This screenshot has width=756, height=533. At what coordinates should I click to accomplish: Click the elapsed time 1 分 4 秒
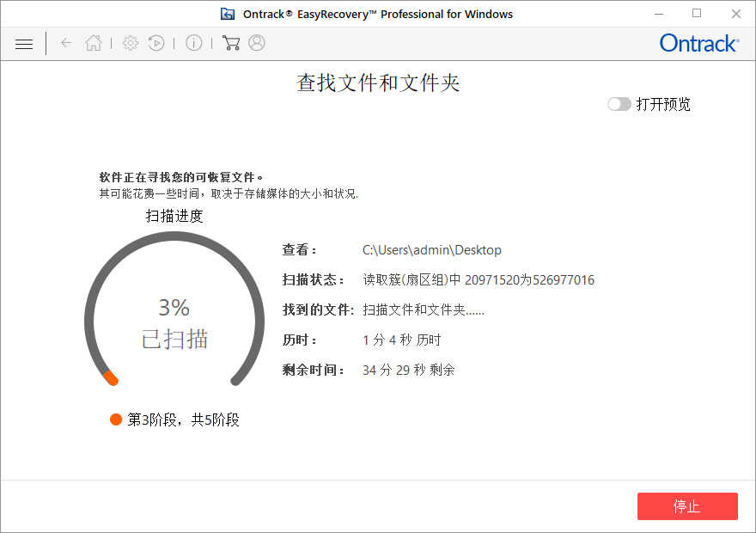pyautogui.click(x=402, y=340)
